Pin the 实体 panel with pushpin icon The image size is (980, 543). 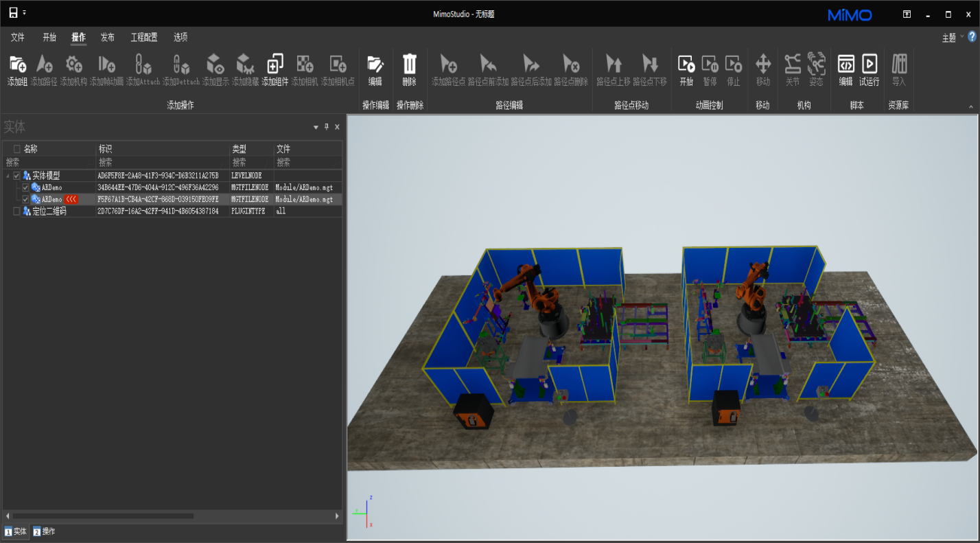327,127
